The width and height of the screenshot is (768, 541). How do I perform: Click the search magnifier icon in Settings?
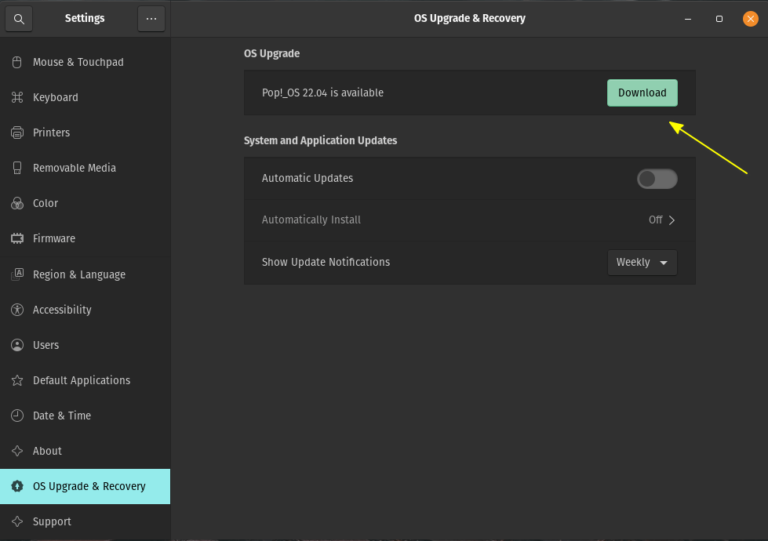pyautogui.click(x=19, y=18)
